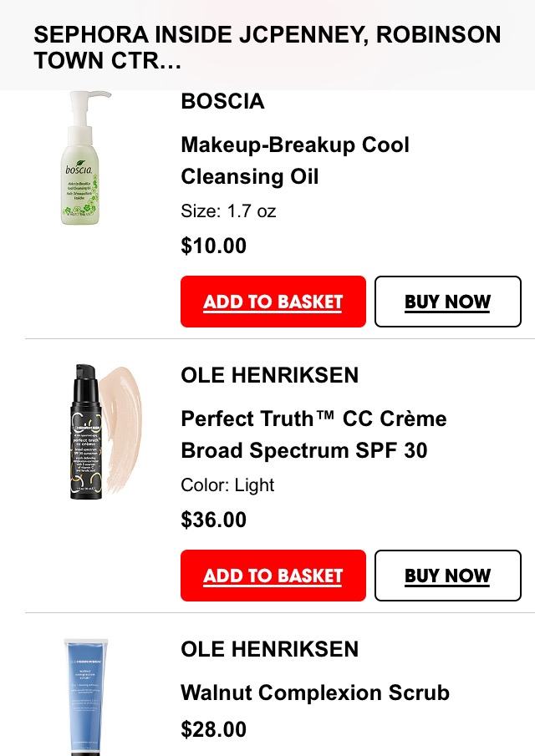Open the Ole Henriksen CC Crème bottle image
This screenshot has width=535, height=756.
86,432
